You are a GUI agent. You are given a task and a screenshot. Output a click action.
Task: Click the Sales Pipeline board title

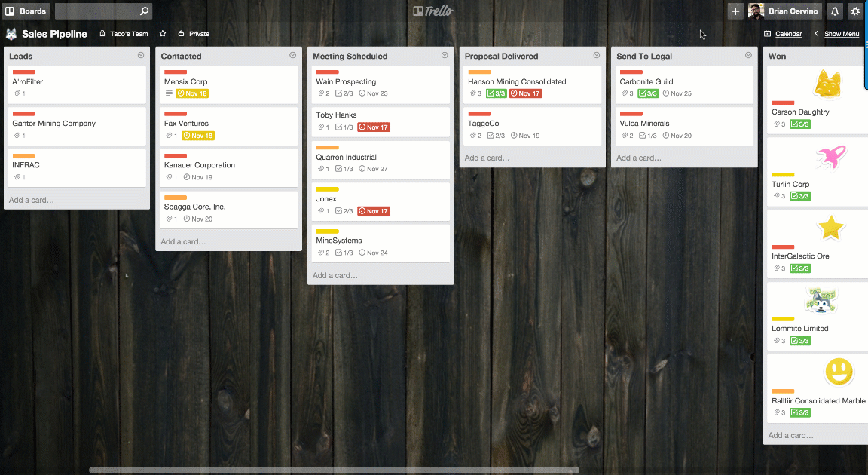tap(55, 34)
